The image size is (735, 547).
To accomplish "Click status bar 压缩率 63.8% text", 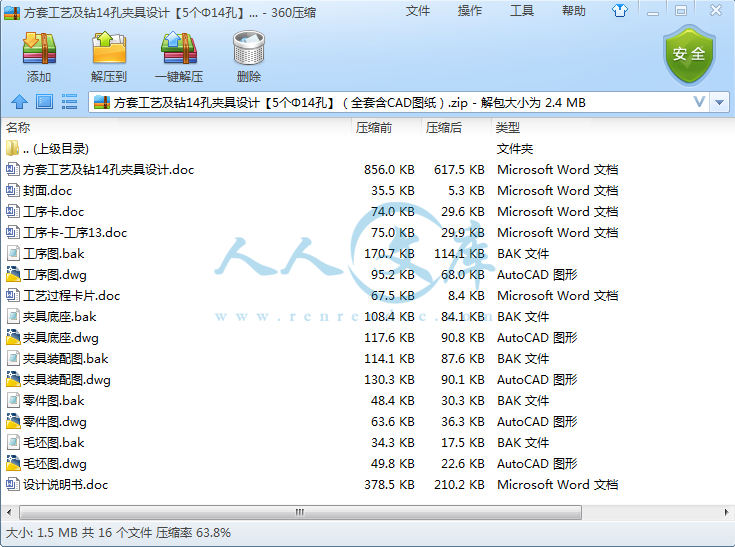I will pos(193,532).
